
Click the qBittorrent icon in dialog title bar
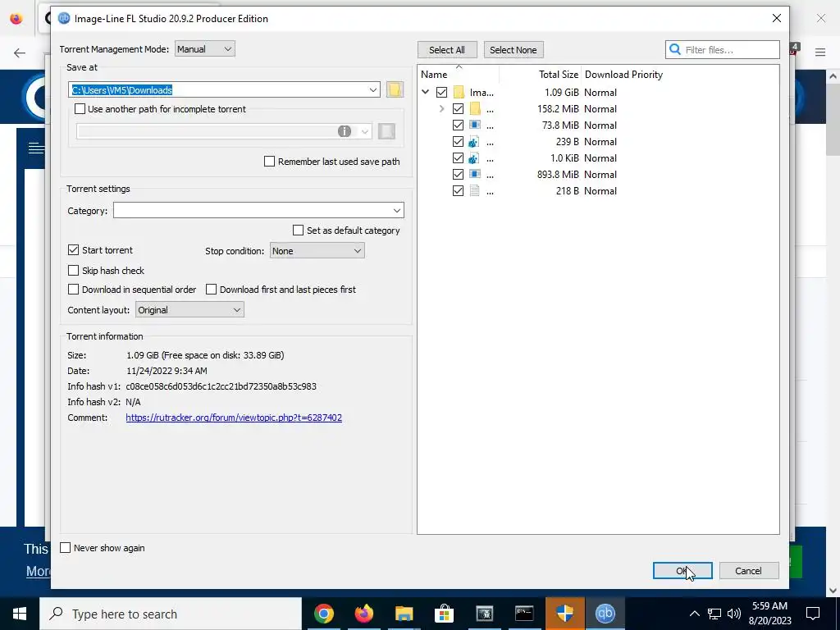click(x=64, y=18)
